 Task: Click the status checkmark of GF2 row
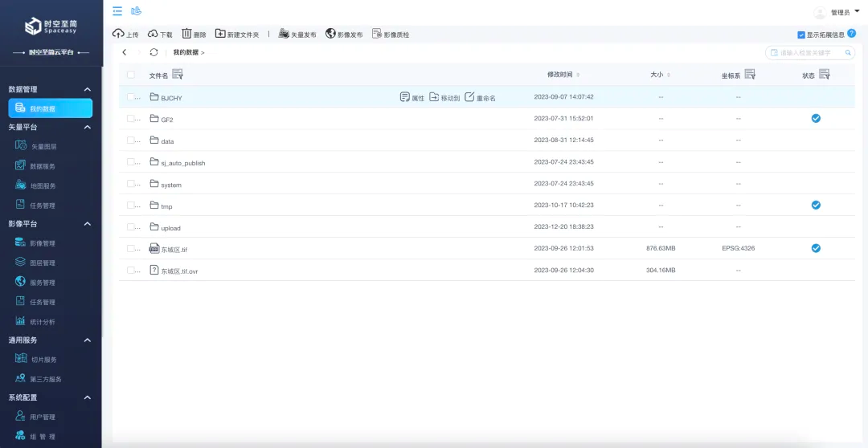click(x=816, y=118)
